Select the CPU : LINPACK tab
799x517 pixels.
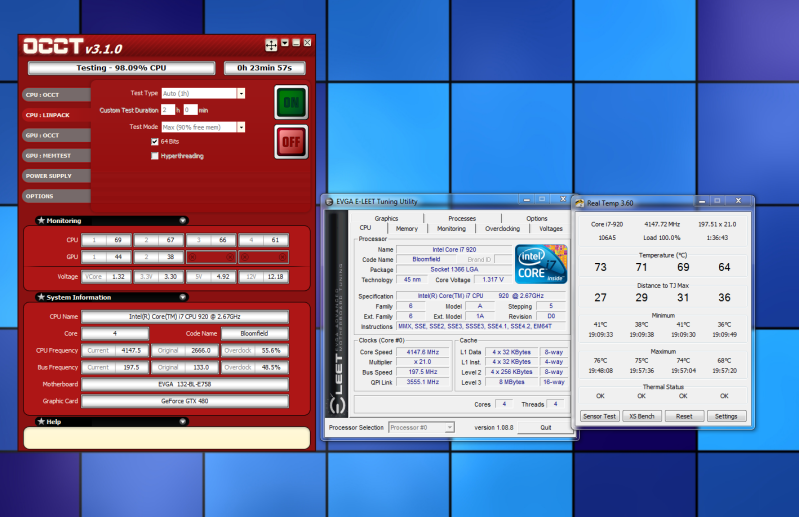coord(56,115)
